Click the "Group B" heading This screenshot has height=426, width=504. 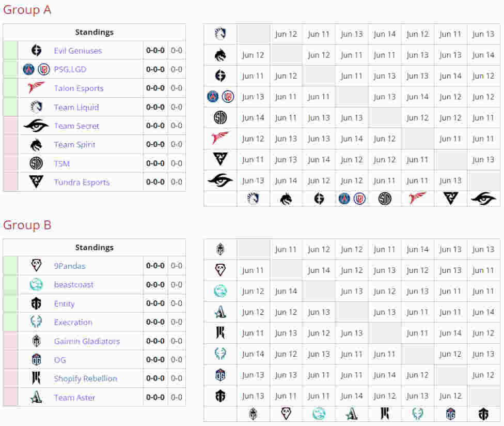(x=27, y=225)
